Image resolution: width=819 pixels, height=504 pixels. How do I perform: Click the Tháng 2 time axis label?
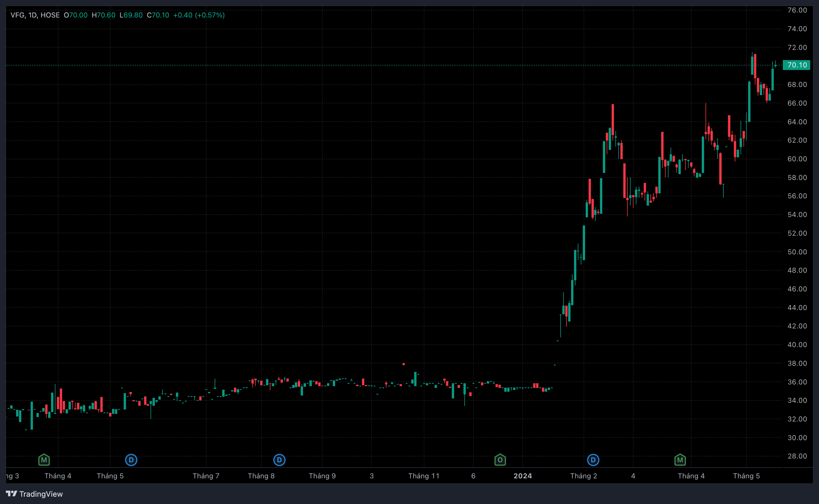click(x=584, y=476)
